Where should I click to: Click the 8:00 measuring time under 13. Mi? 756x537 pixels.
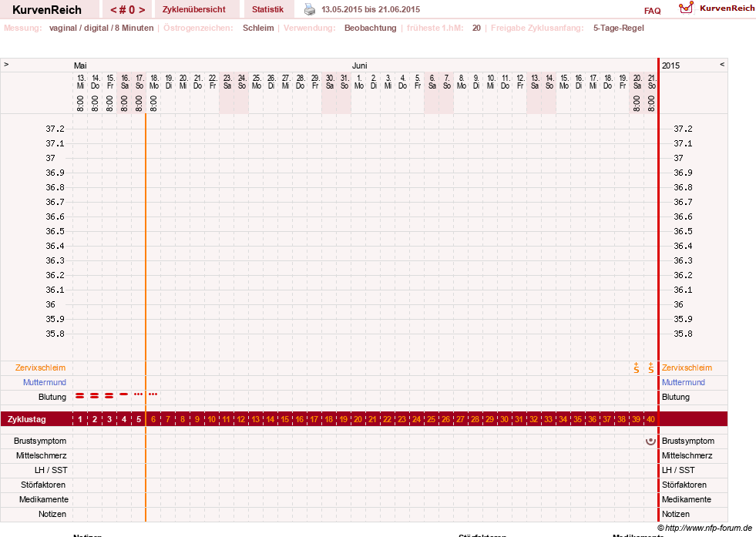point(80,103)
